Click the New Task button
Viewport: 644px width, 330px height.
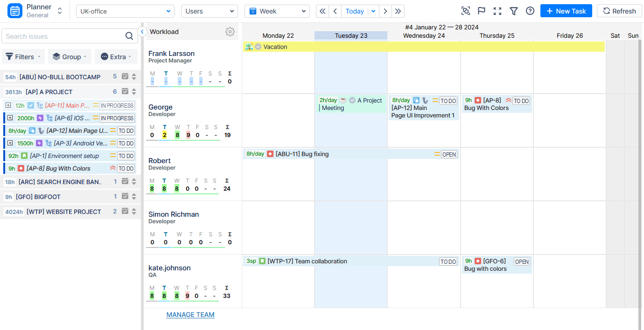pyautogui.click(x=566, y=11)
